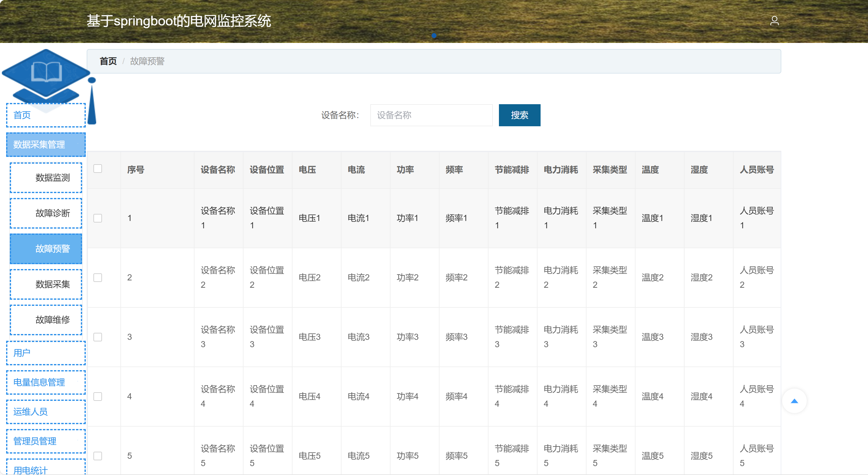This screenshot has height=475, width=868.
Task: Open the user profile icon
Action: 774,21
